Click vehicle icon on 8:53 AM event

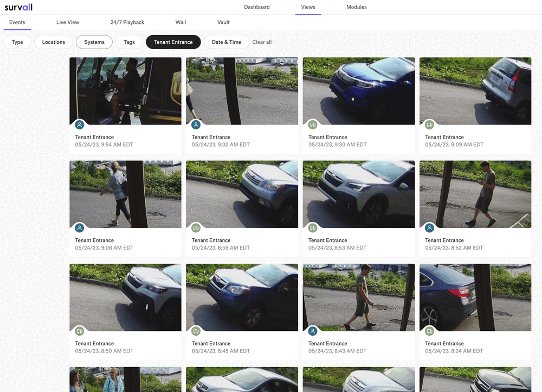coord(313,228)
